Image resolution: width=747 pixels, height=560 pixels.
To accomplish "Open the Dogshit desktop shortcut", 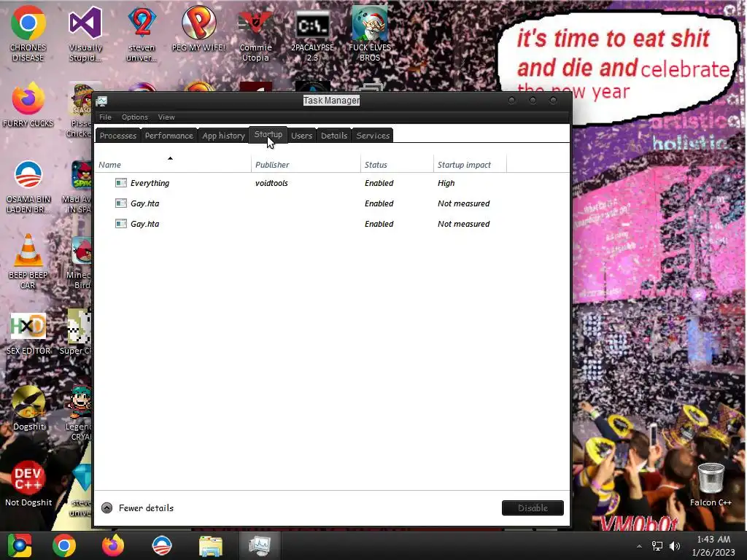I will [x=28, y=408].
